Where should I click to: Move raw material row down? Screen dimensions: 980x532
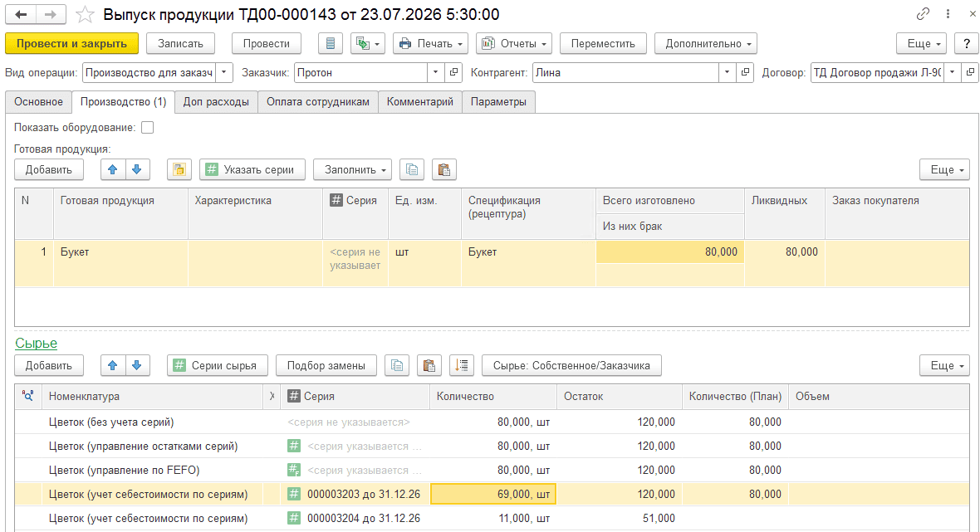[x=137, y=366]
